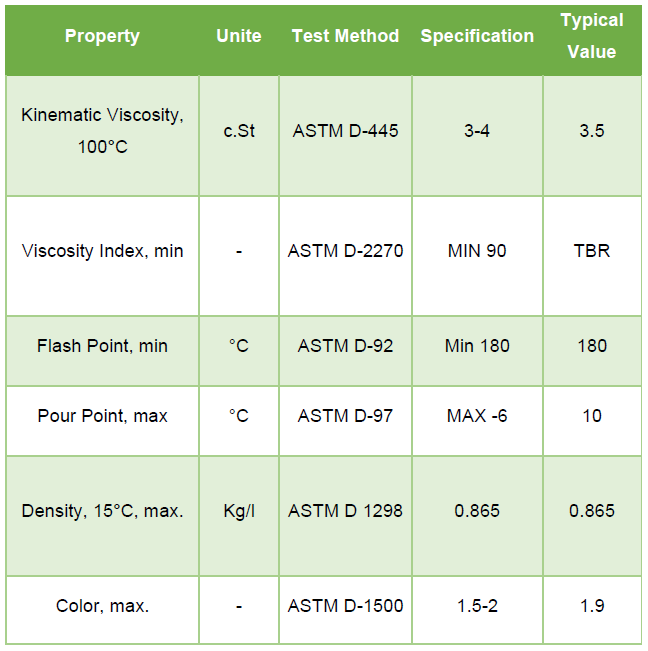Viewport: 648px width, 651px height.
Task: Select the Unite column header
Action: point(239,40)
